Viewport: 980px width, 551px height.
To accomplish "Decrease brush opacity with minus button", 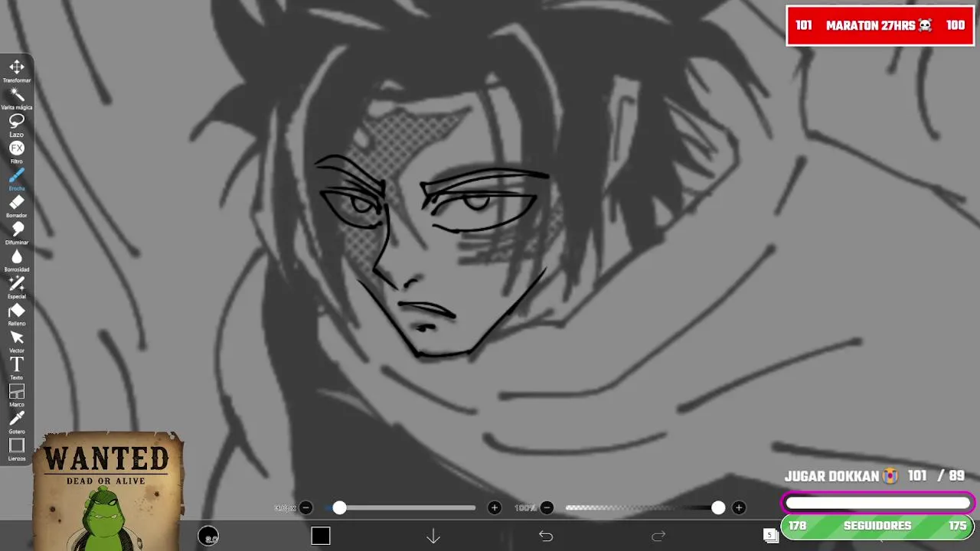I will [x=547, y=507].
